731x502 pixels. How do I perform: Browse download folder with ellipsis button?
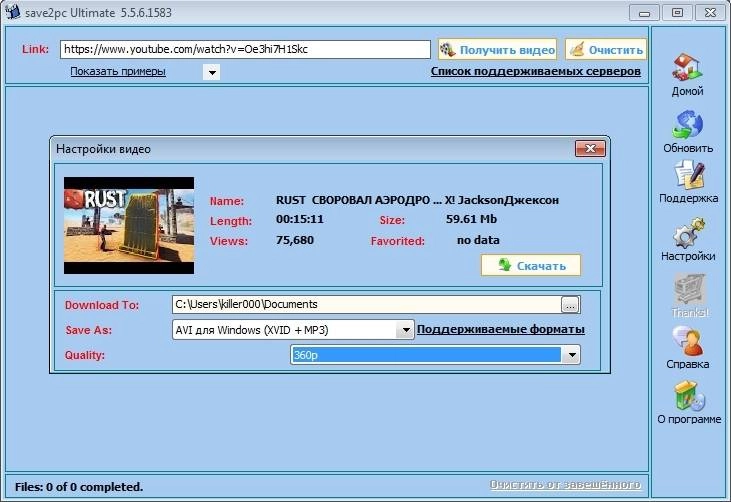pyautogui.click(x=570, y=305)
